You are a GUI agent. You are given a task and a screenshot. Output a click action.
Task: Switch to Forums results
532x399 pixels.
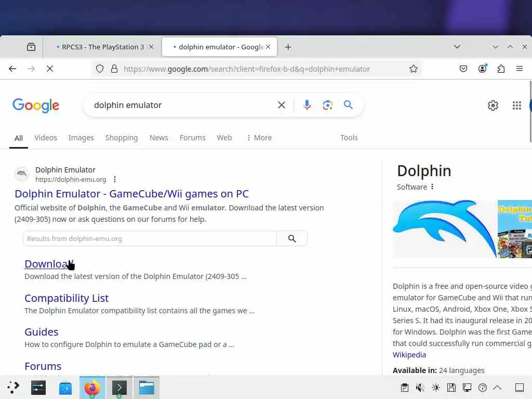(193, 138)
